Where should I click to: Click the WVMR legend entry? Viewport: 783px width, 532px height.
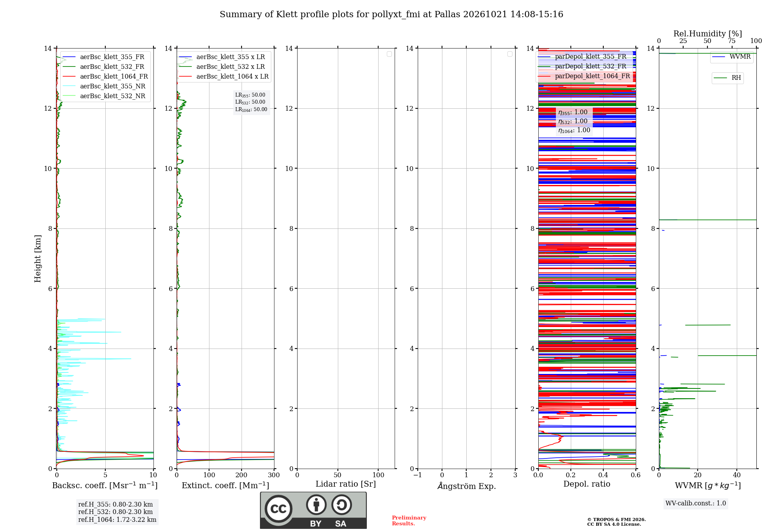pos(731,57)
